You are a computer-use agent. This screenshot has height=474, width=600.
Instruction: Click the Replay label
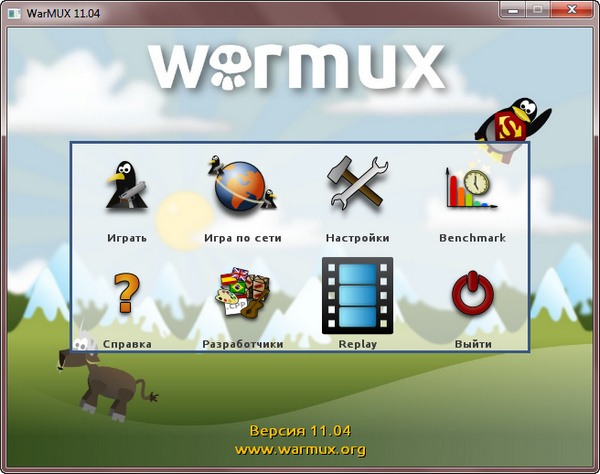357,344
